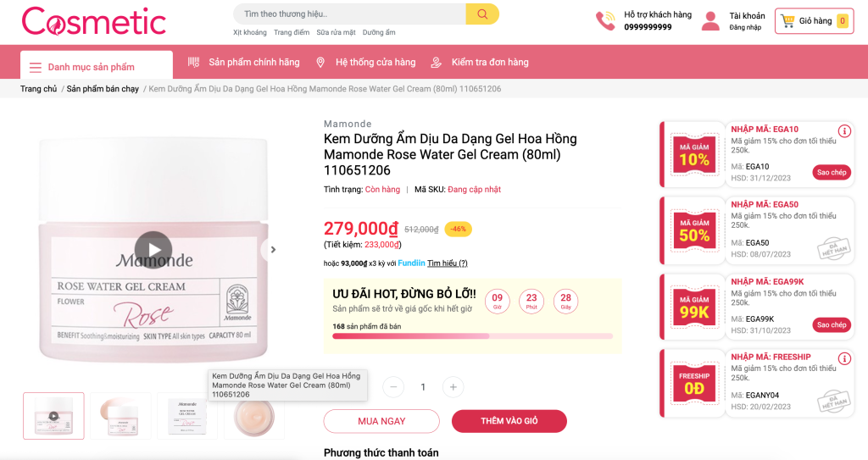This screenshot has height=460, width=868.
Task: Open Danh mục sản phẩm category menu
Action: (82, 67)
